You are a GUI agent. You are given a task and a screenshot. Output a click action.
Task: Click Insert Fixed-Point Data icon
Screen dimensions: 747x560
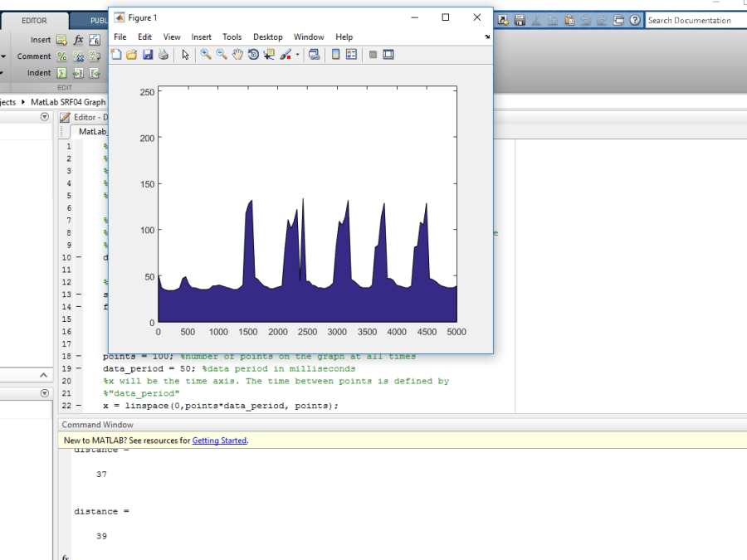[95, 40]
